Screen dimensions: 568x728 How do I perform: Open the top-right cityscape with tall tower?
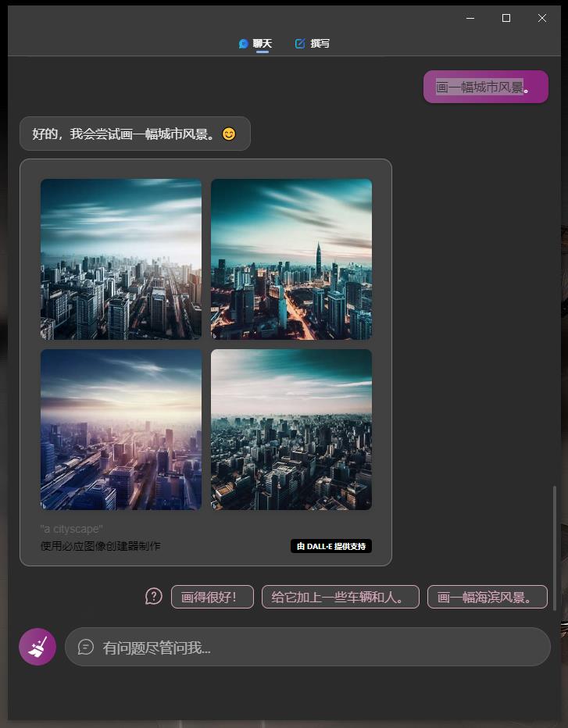point(291,259)
